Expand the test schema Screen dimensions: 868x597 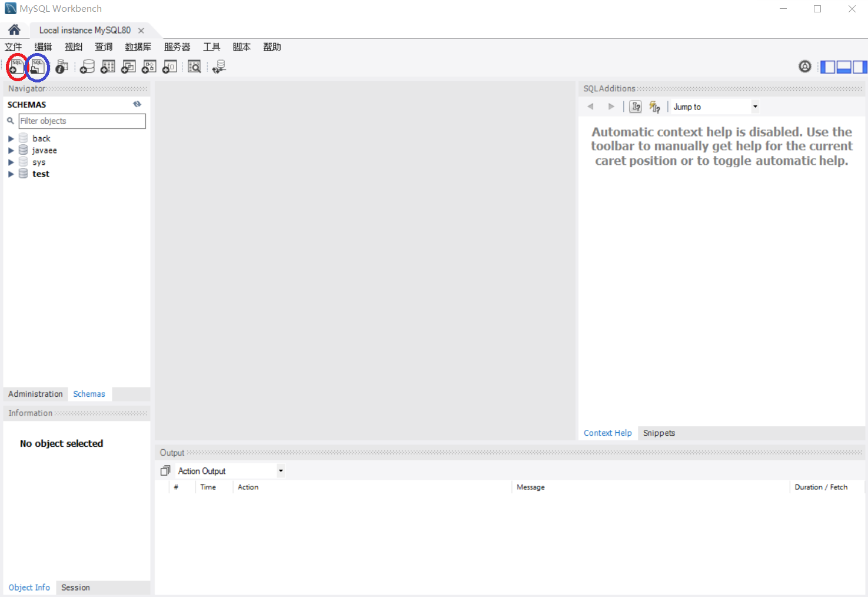click(x=11, y=174)
